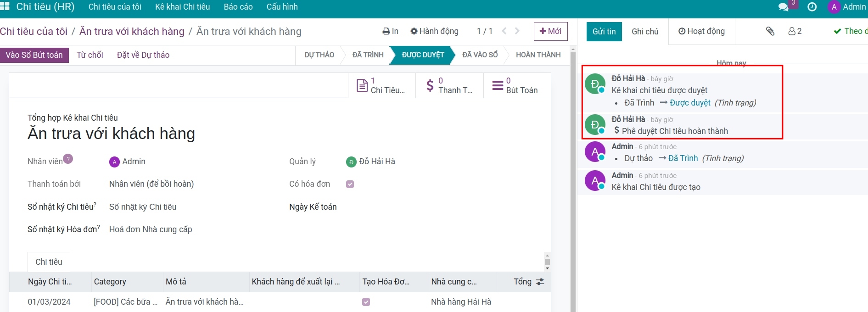Viewport: 868px width, 312px height.
Task: Open the In print dropdown
Action: pyautogui.click(x=390, y=31)
